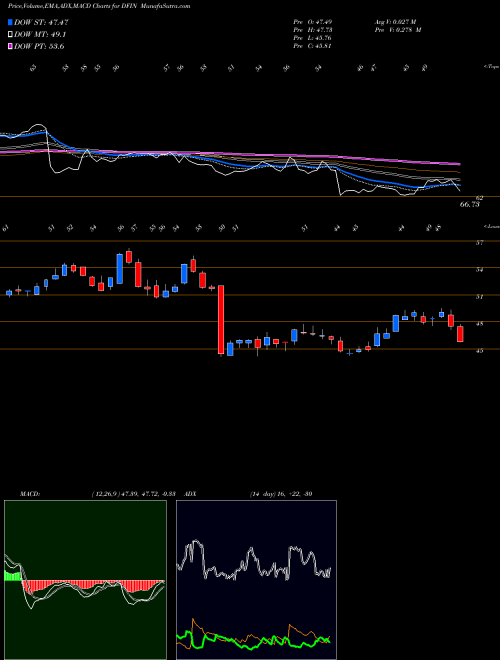Select the 'DOW MT: 49.1' legend label
Image resolution: width=500 pixels, height=660 pixels.
[x=40, y=35]
